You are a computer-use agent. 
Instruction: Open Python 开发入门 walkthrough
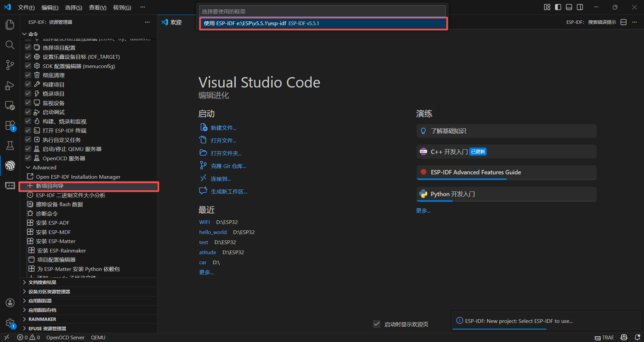pos(506,194)
